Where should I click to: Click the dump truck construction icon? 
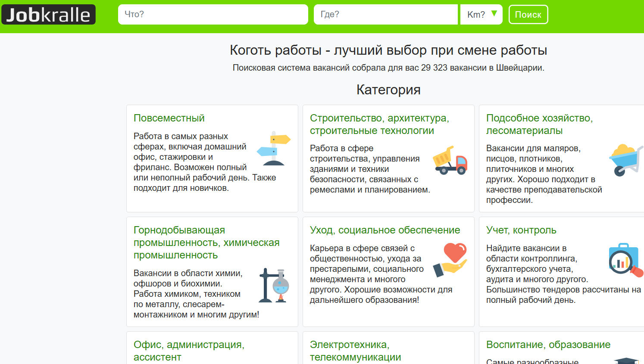tap(450, 160)
